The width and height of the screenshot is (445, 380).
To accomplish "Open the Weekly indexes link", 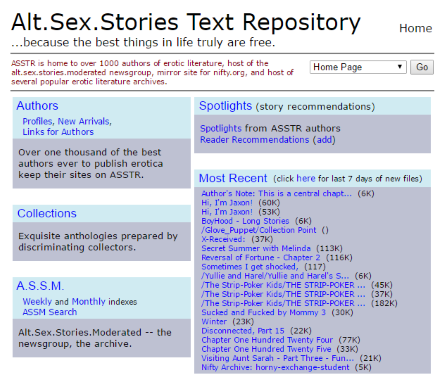I will [x=37, y=302].
